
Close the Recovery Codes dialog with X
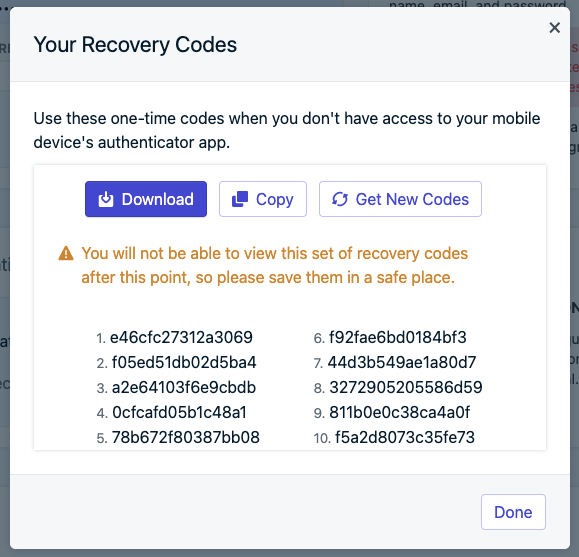555,28
